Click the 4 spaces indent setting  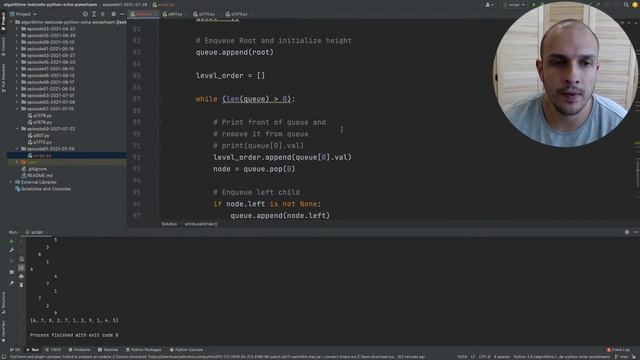[502, 357]
